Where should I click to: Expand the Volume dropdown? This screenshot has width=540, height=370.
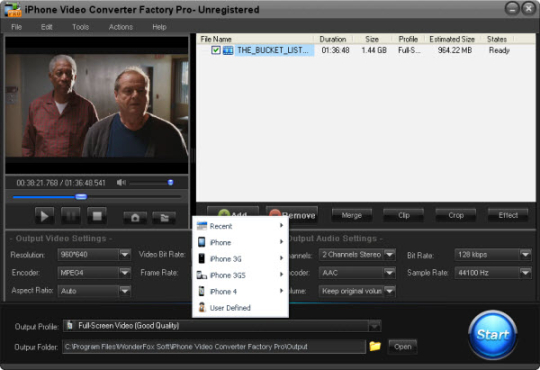390,291
